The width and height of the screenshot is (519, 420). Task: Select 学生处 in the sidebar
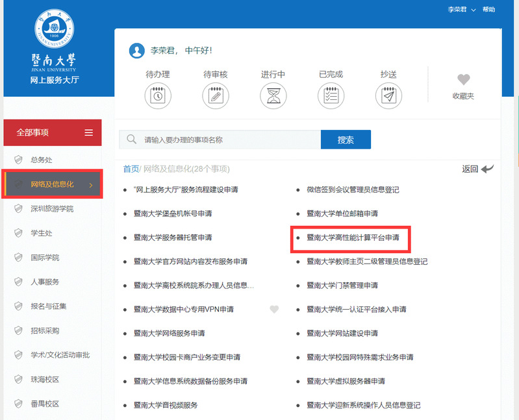pos(42,233)
